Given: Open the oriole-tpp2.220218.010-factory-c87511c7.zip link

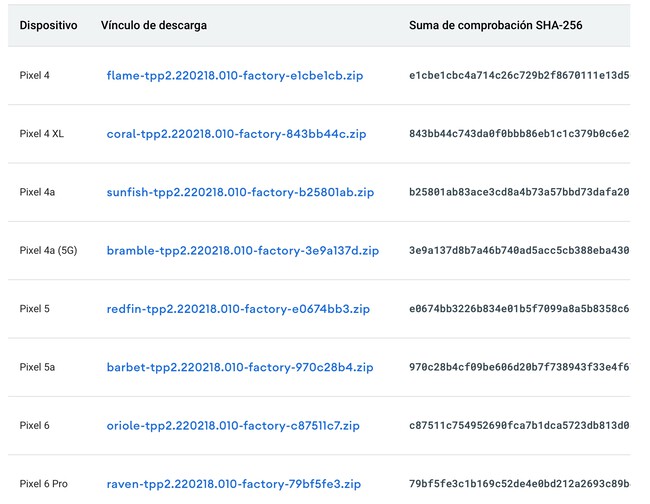Looking at the screenshot, I should click(x=233, y=426).
